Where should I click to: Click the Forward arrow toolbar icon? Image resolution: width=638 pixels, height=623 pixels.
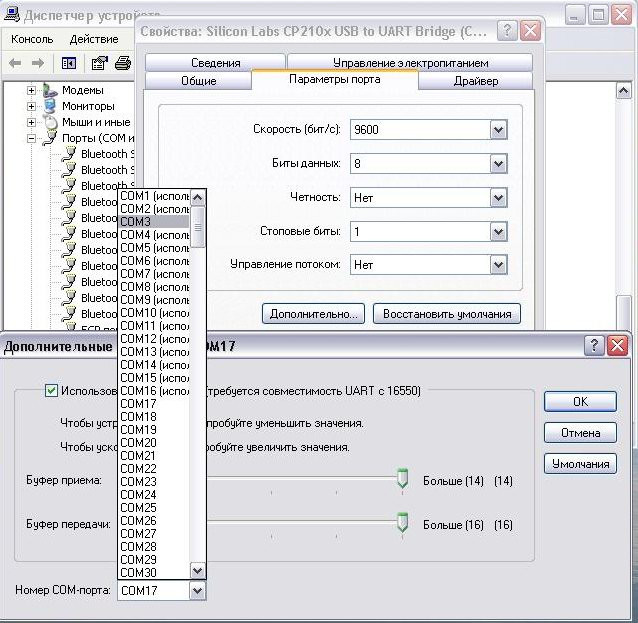pyautogui.click(x=38, y=63)
